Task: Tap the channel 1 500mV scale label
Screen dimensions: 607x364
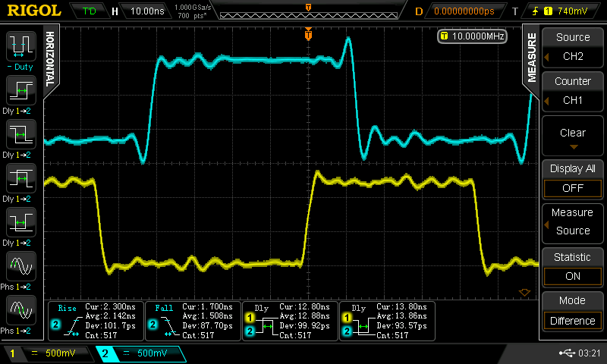Action: pyautogui.click(x=61, y=353)
